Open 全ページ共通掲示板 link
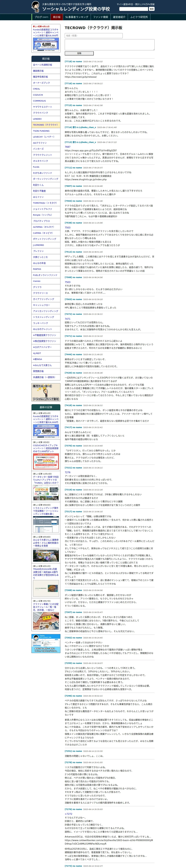Image resolution: width=186 pixels, height=868 pixels. 46,65
